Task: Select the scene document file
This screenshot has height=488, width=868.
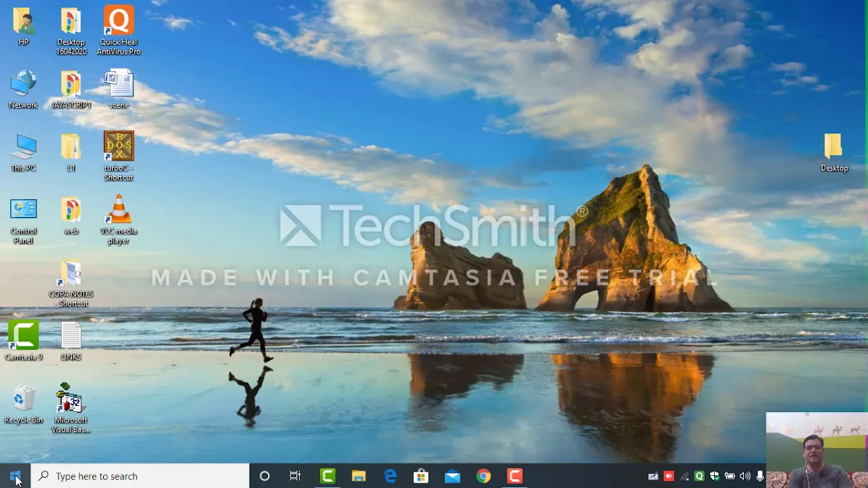Action: click(119, 89)
